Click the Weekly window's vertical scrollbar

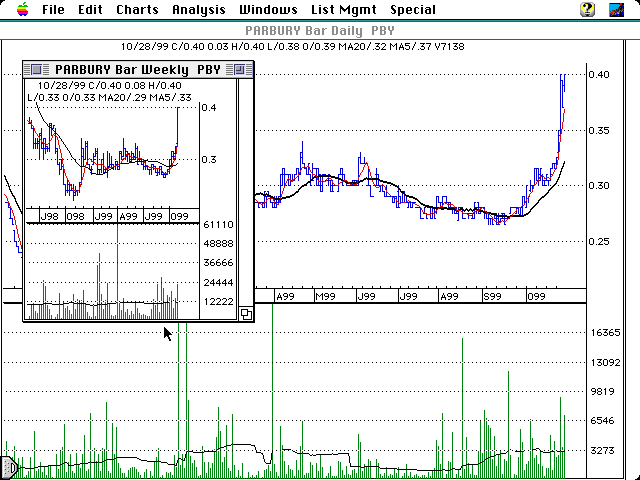[246, 192]
